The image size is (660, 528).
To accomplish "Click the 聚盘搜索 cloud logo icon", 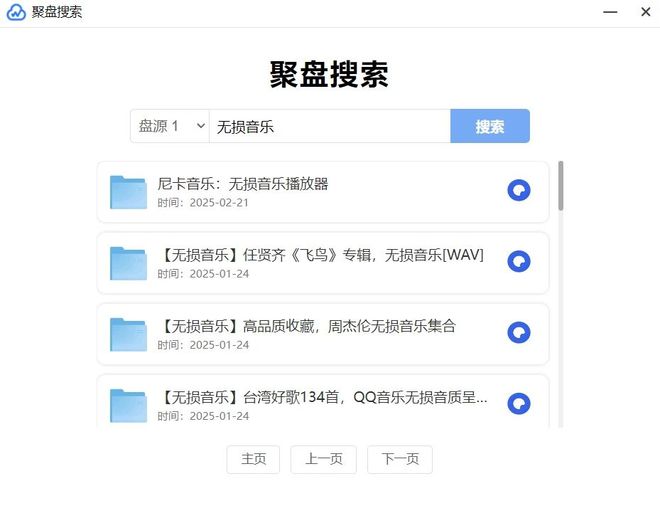I will click(x=16, y=12).
